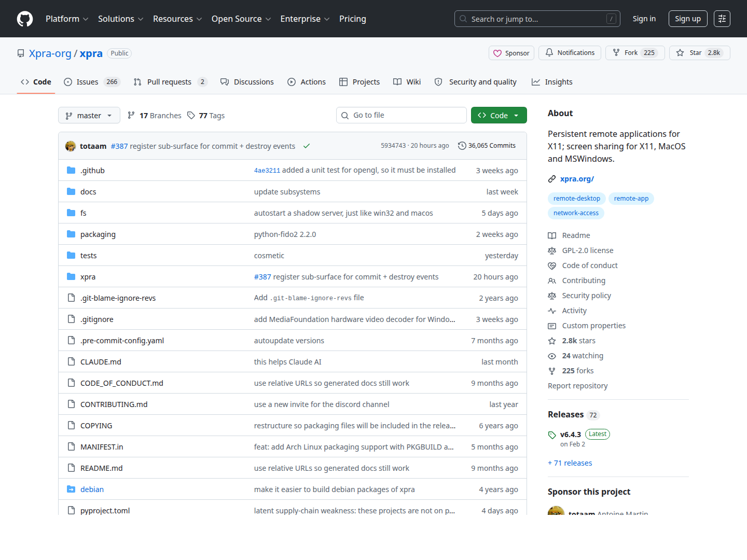This screenshot has width=747, height=560.
Task: Click the Activity pulse icon
Action: (552, 311)
